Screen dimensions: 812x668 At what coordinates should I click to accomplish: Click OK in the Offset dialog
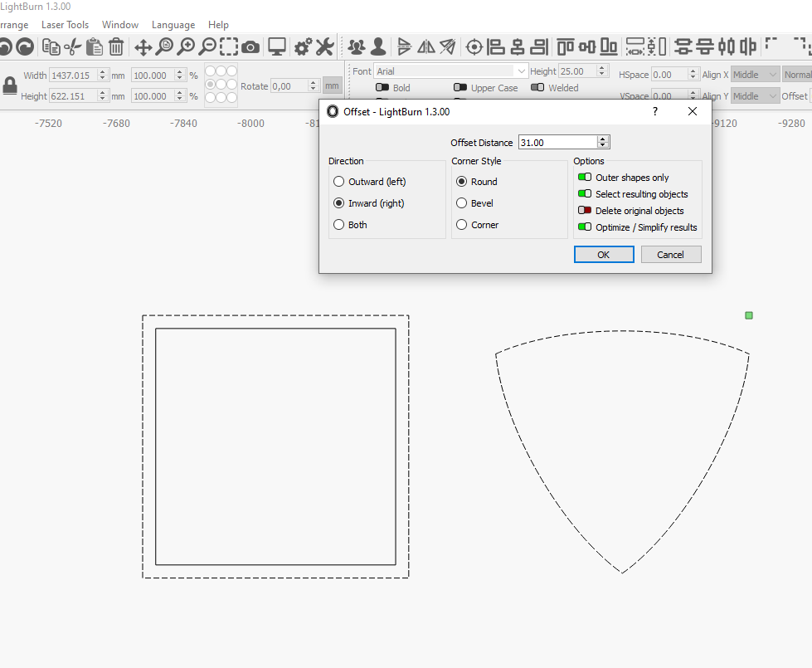click(604, 255)
